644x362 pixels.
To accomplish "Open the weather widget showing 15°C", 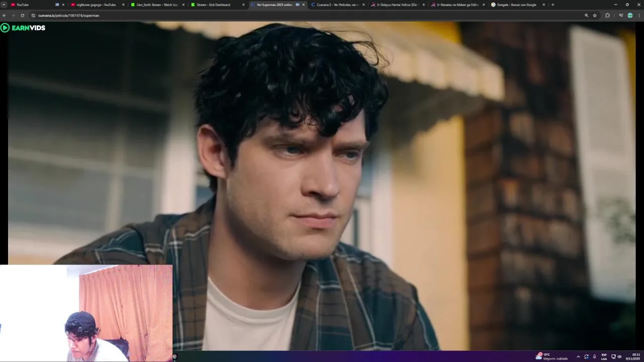I will (552, 356).
